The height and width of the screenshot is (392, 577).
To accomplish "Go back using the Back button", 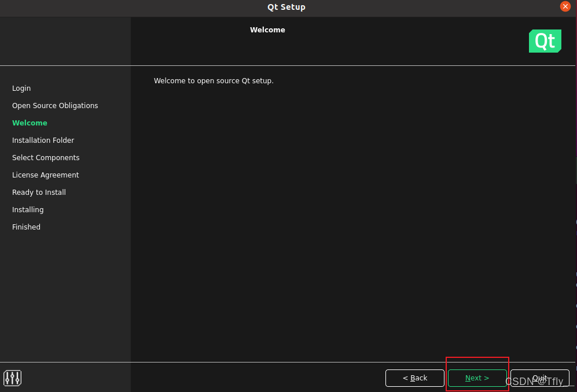I will (415, 378).
